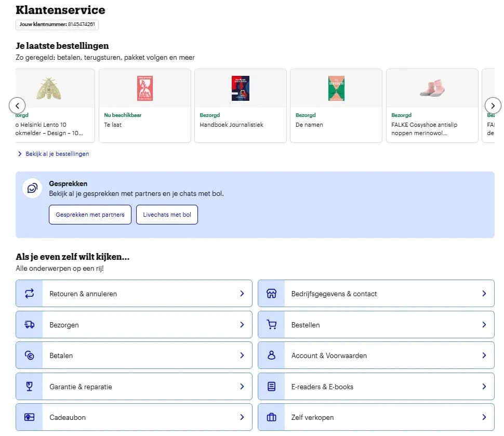504x436 pixels.
Task: Click the Account & Voorwaarden person icon
Action: point(271,355)
